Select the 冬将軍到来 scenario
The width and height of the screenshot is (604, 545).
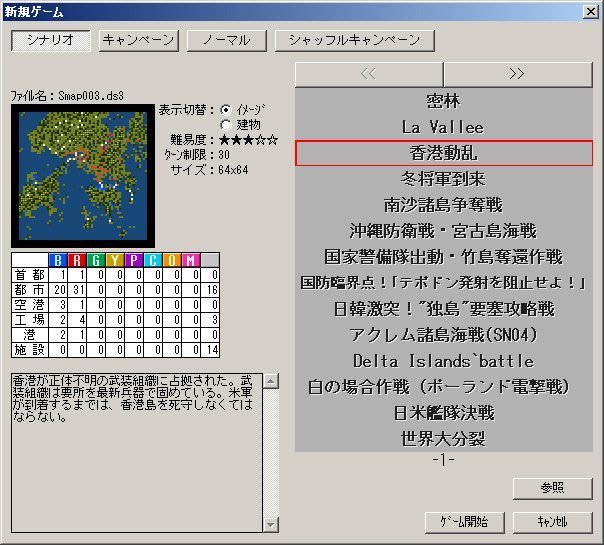[x=444, y=179]
